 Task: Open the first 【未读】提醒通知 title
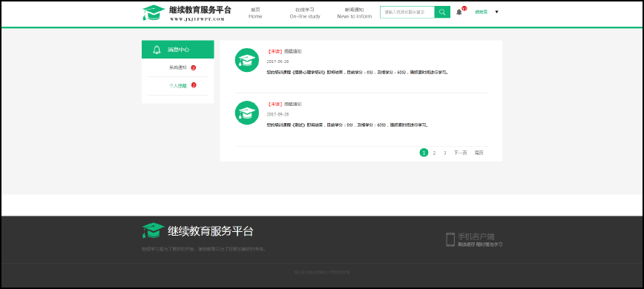coord(284,52)
